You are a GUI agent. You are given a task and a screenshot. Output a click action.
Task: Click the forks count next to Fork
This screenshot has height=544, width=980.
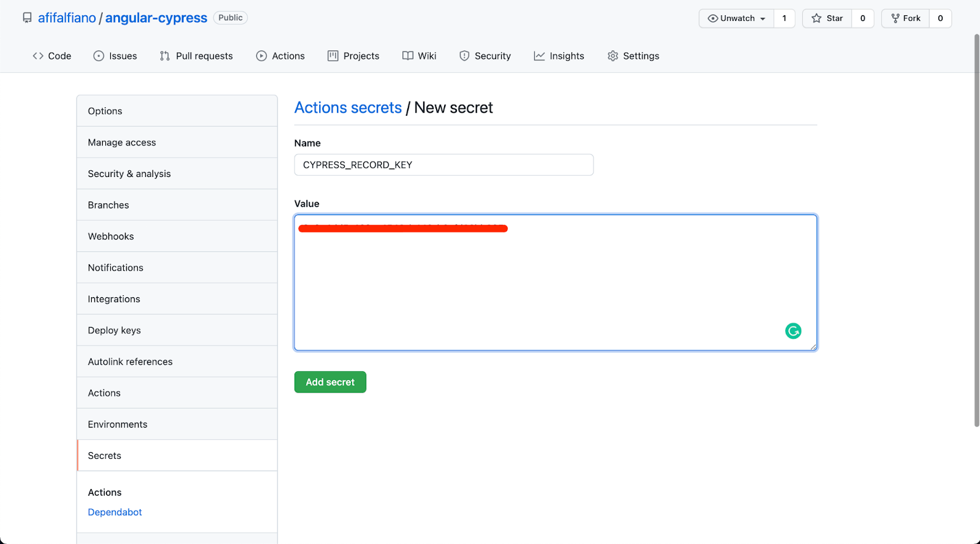coord(940,18)
